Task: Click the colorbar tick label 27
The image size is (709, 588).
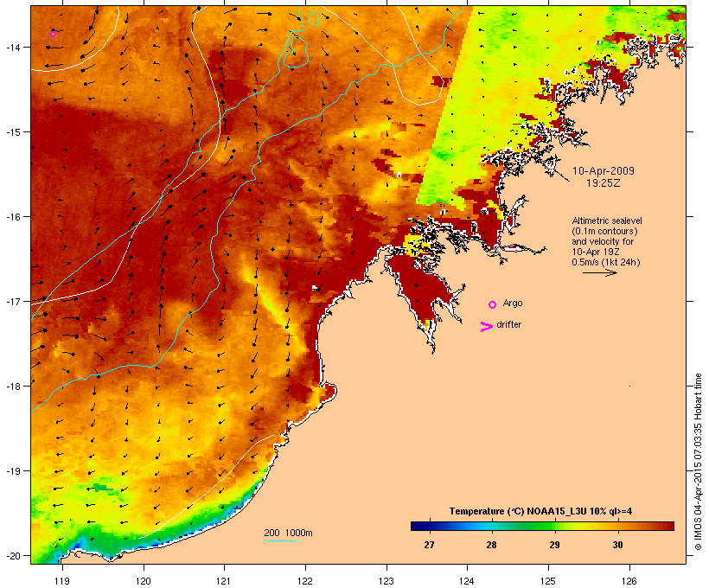Action: [429, 545]
